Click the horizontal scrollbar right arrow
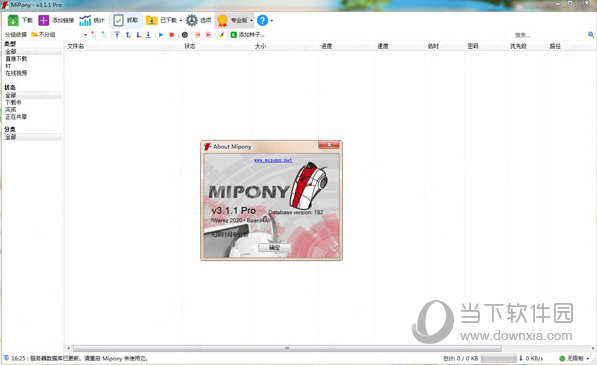The image size is (597, 365). 592,348
